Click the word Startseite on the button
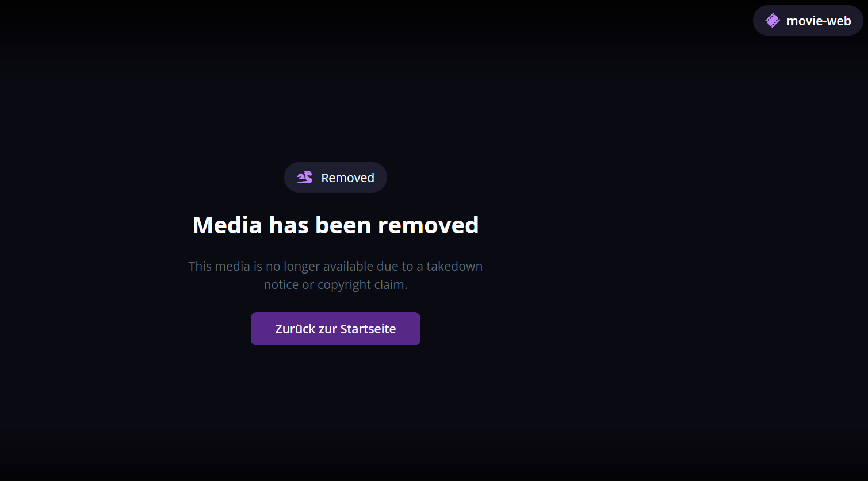Viewport: 868px width, 481px height. pos(368,329)
